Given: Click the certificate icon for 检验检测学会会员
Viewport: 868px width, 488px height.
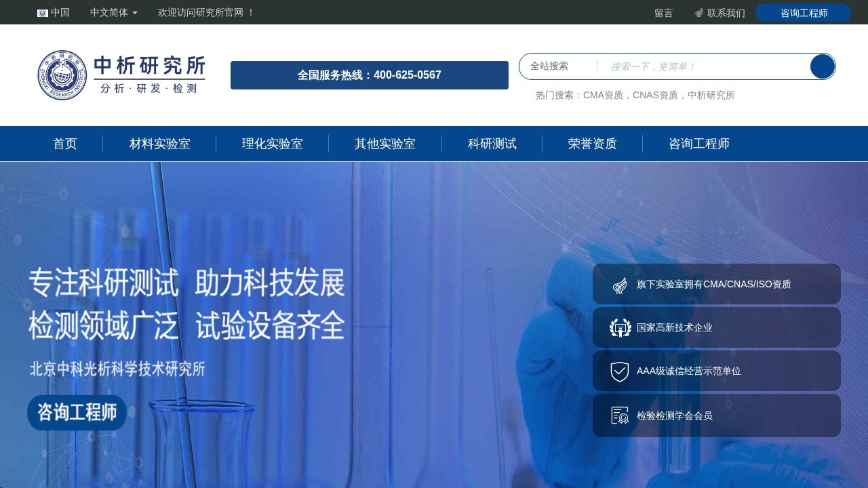Looking at the screenshot, I should pos(620,415).
